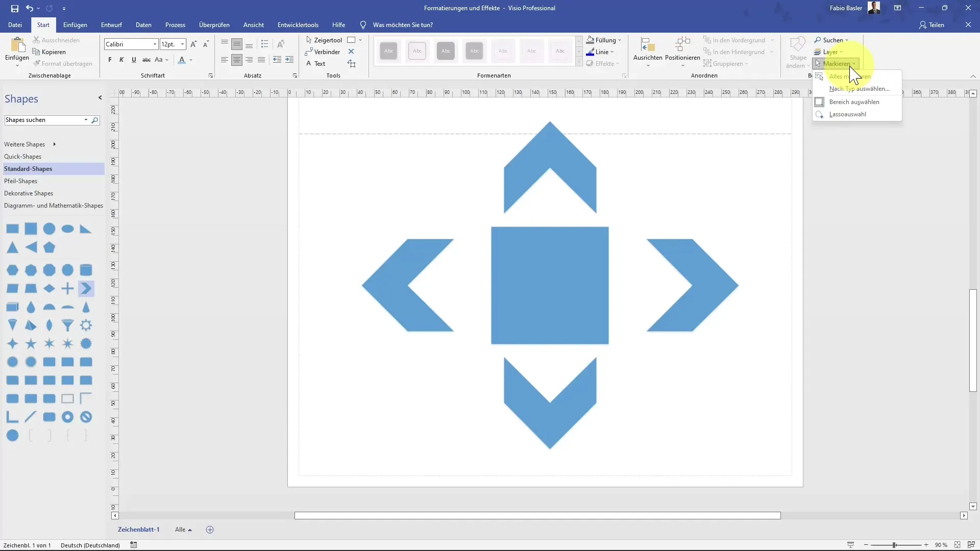
Task: Toggle bold formatting F button
Action: coord(110,60)
